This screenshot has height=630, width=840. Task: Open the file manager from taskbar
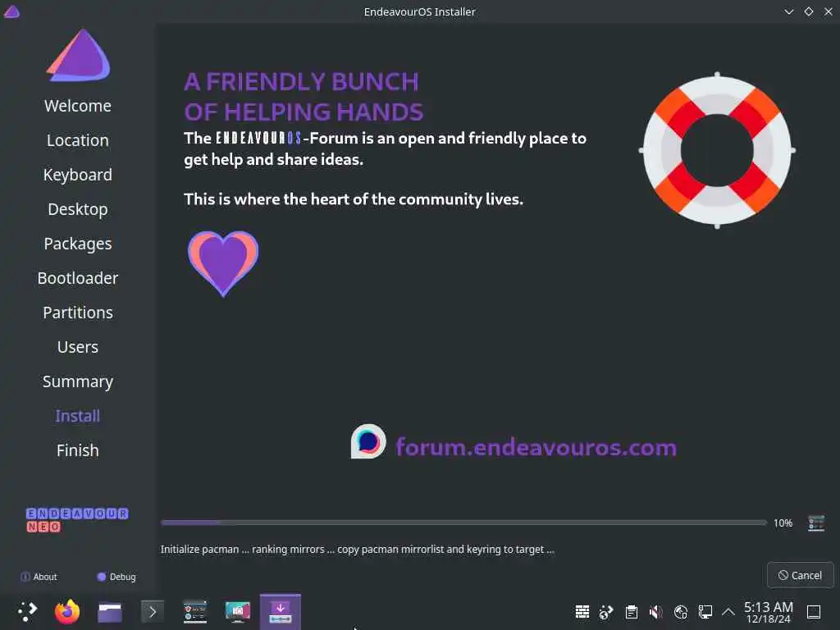[110, 612]
